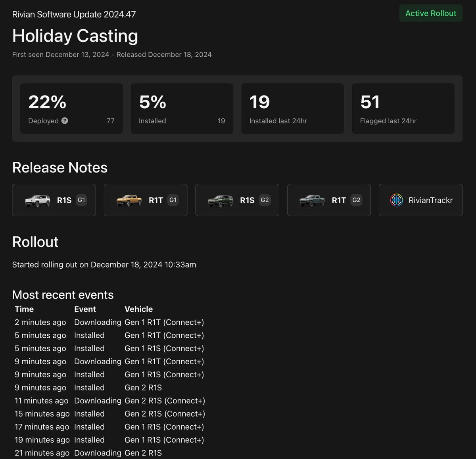Open RivianTrackr release notes
The height and width of the screenshot is (459, 476).
(420, 200)
